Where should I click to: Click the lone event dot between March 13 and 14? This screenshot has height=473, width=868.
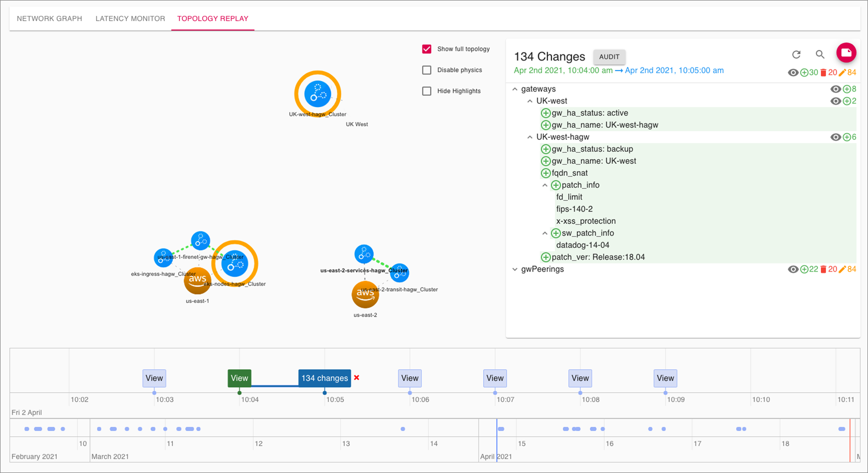(x=403, y=429)
